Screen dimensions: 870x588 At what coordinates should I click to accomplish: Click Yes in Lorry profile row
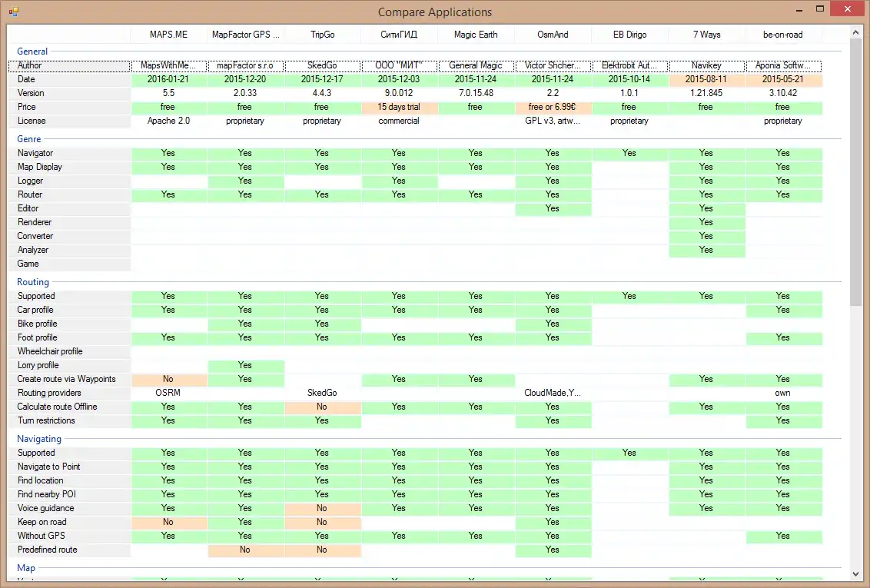(245, 366)
